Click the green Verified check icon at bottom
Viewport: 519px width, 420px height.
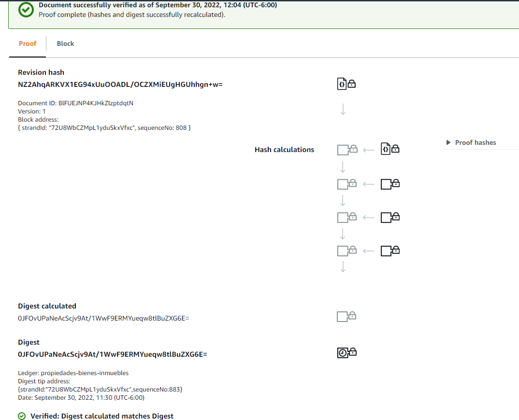(x=22, y=416)
